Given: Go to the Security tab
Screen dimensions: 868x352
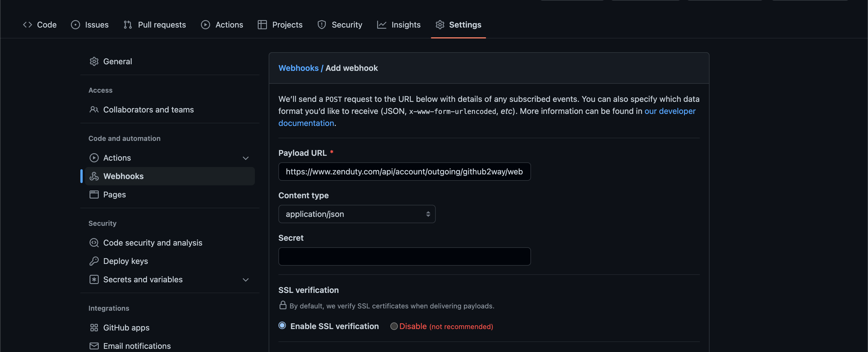Looking at the screenshot, I should pyautogui.click(x=340, y=25).
